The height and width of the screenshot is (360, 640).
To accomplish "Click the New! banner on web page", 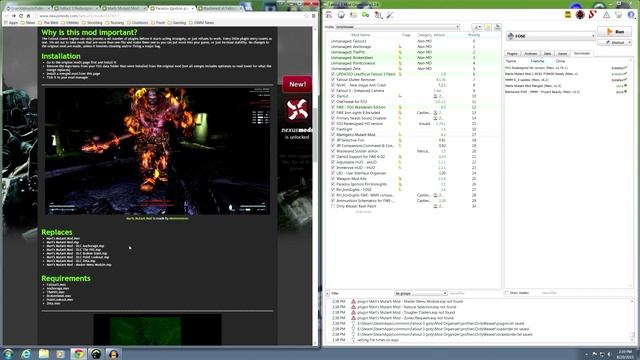I will (x=297, y=84).
